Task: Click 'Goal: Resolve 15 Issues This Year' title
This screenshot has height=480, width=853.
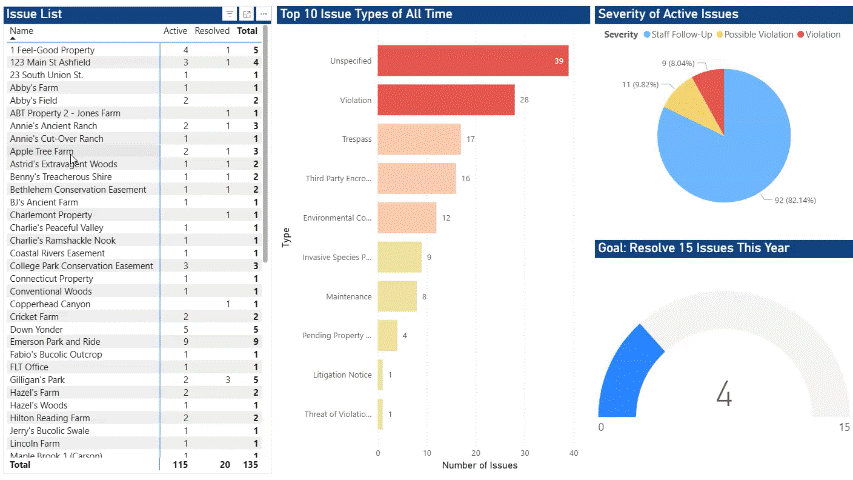Action: click(x=694, y=248)
